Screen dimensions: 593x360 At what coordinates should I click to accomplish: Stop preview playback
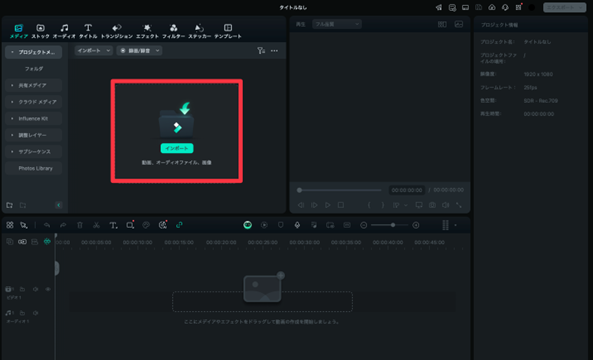(341, 205)
